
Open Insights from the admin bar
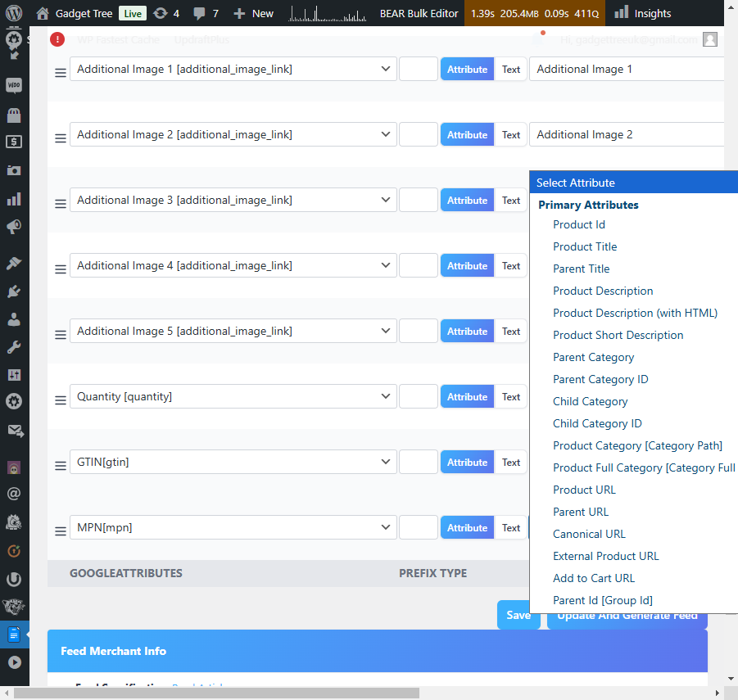(643, 13)
